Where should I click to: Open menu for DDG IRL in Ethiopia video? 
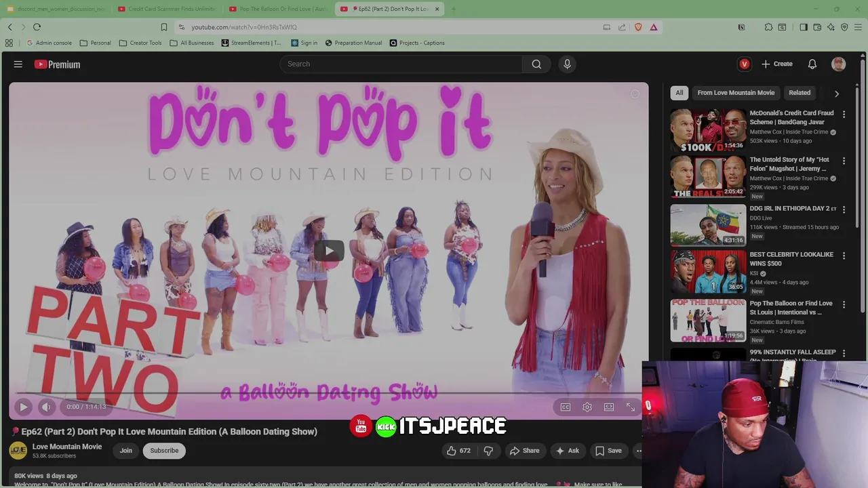click(844, 209)
